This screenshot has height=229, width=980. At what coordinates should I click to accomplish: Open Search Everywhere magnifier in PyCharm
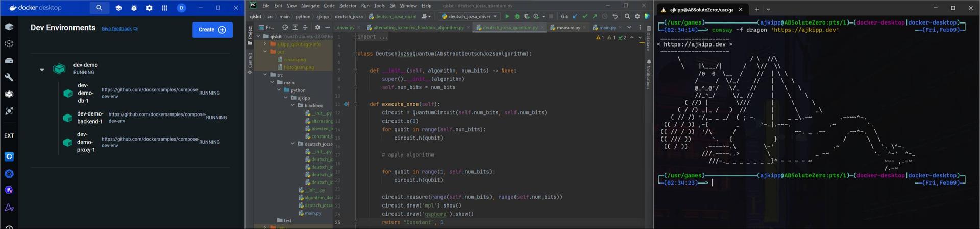tap(627, 16)
